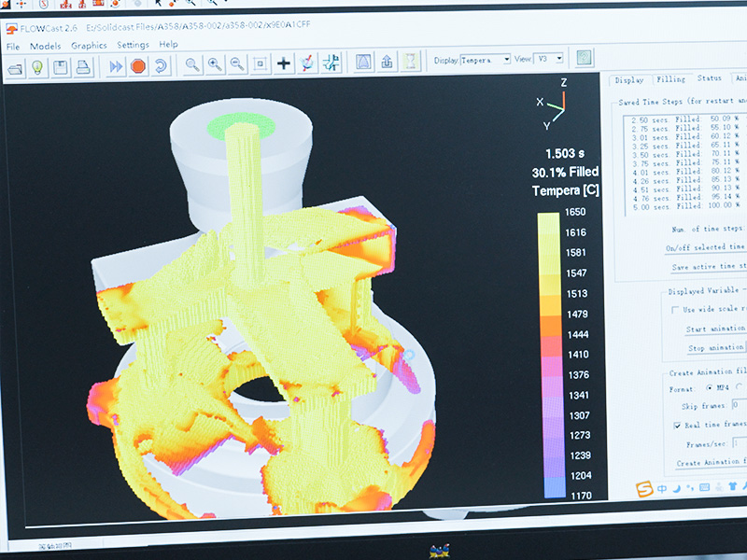
Task: Click the hourglass toolbar icon
Action: point(410,61)
